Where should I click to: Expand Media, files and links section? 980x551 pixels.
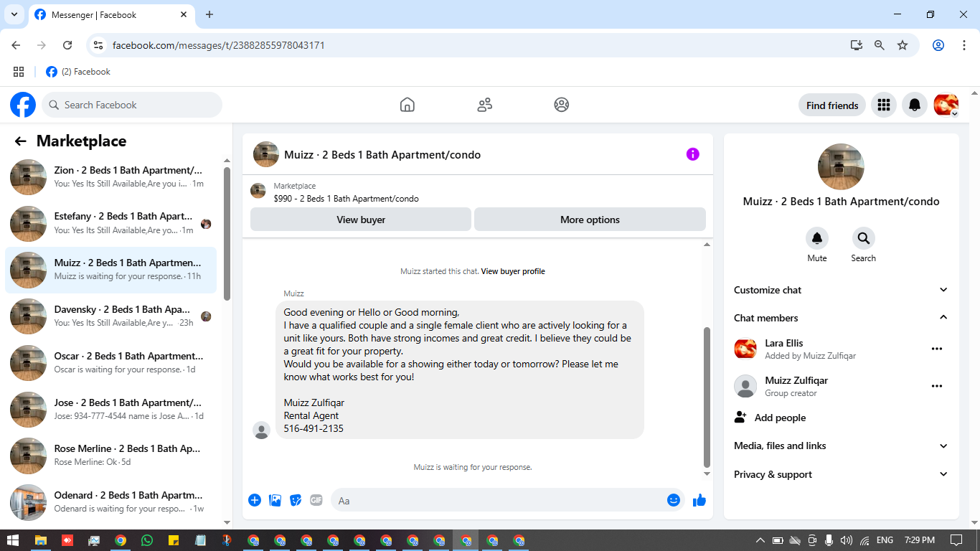tap(841, 446)
